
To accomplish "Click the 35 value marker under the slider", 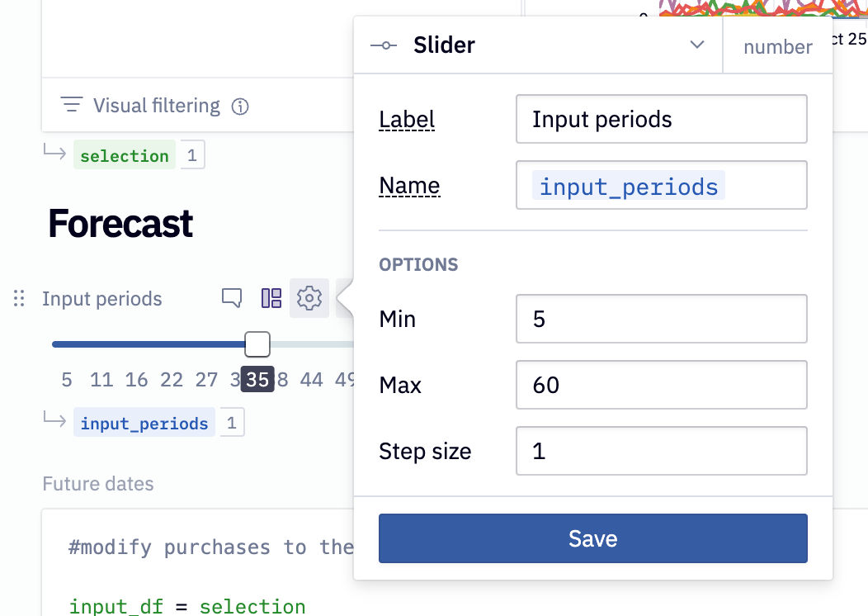I will point(257,379).
